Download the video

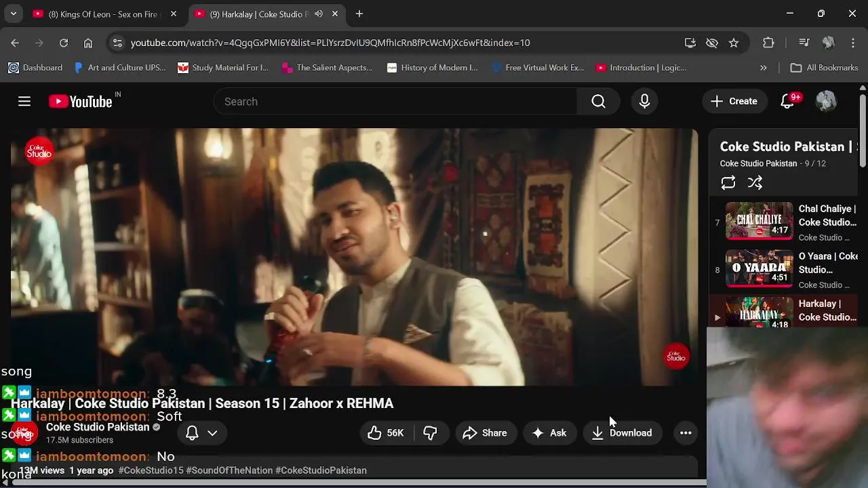click(x=622, y=433)
